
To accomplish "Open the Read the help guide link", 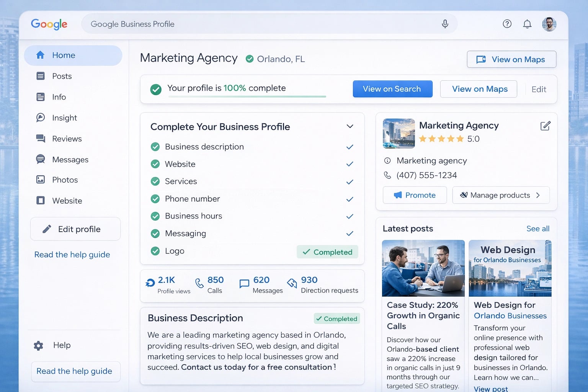I will coord(72,255).
